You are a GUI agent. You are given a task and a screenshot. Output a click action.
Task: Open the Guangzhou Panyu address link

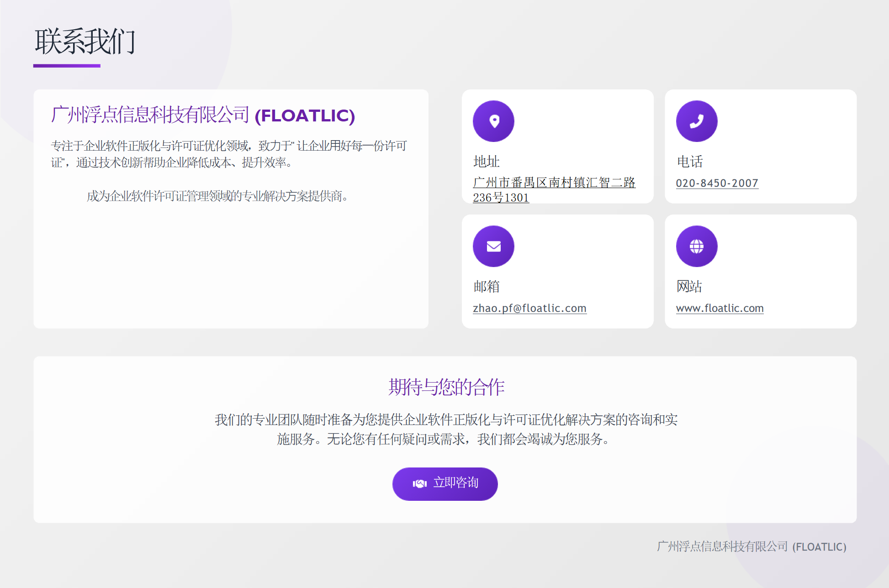click(554, 183)
